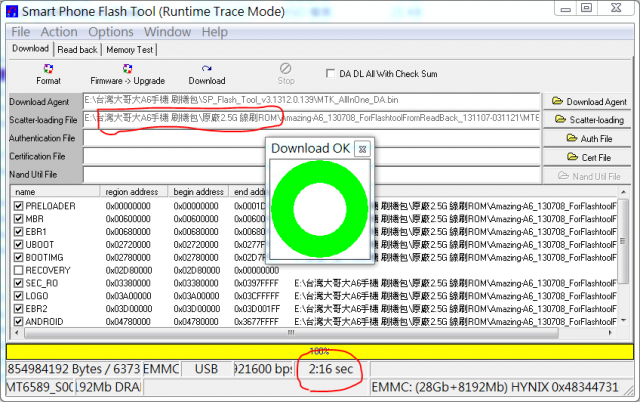Uncheck the BOOTIMG partition
The width and height of the screenshot is (640, 402).
pos(18,257)
